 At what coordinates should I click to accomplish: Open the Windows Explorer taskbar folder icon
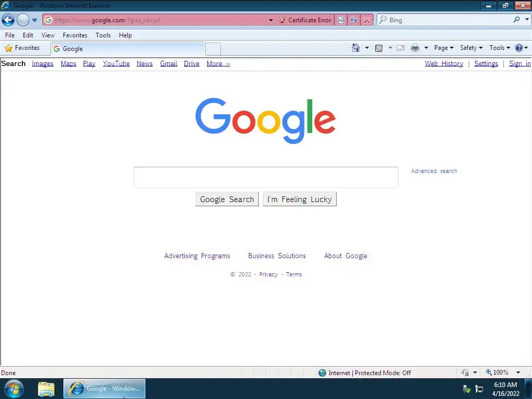pos(46,389)
